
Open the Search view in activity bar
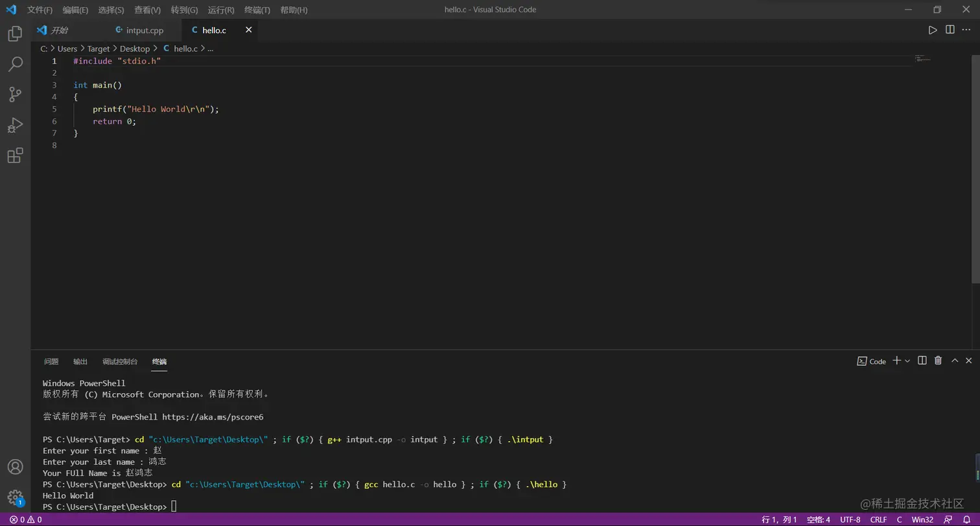point(15,64)
